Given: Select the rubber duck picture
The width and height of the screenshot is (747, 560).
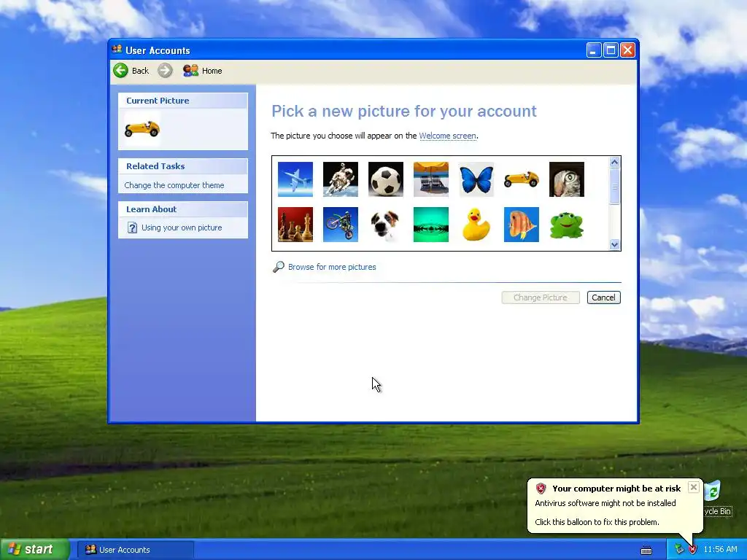Looking at the screenshot, I should pos(476,225).
